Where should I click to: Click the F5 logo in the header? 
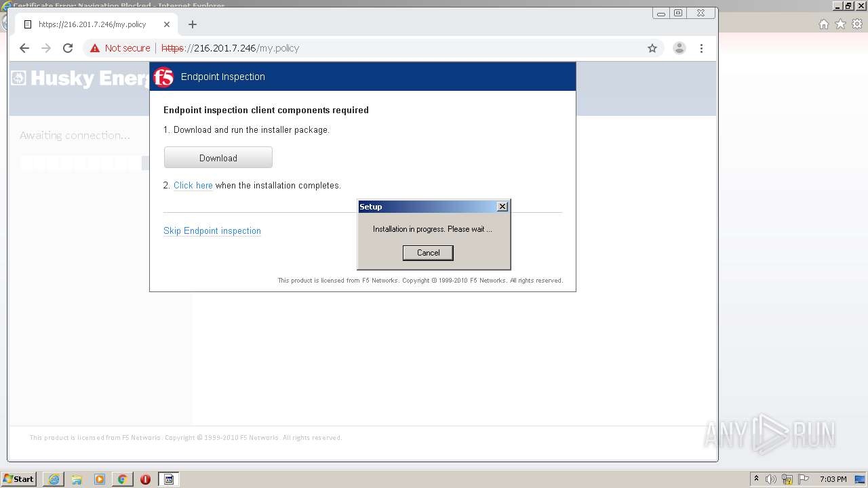(x=163, y=77)
